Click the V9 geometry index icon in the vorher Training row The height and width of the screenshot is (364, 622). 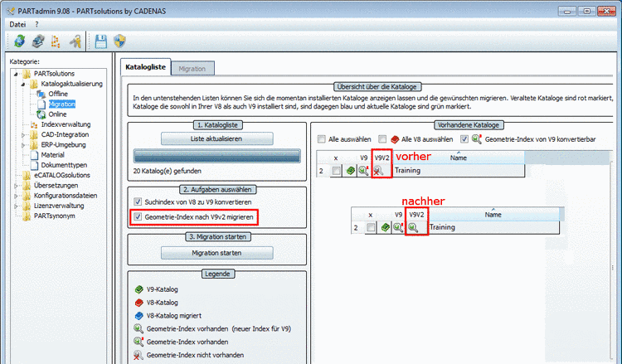pyautogui.click(x=363, y=171)
